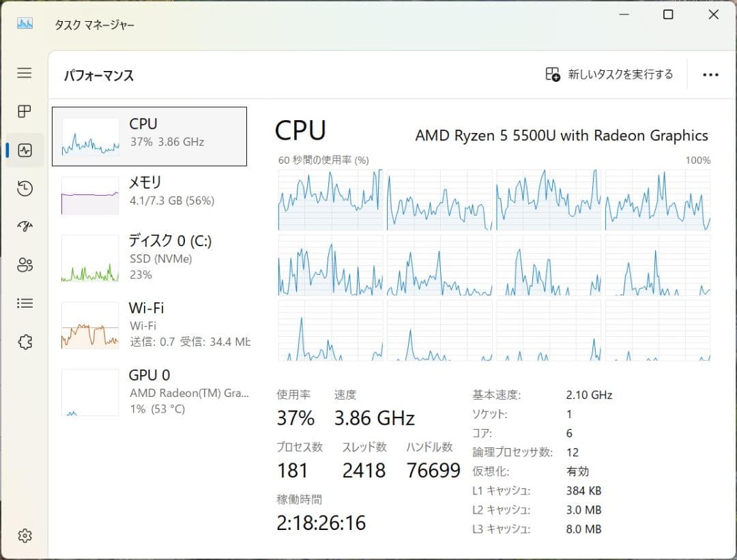Open the Processes page icon

point(25,112)
